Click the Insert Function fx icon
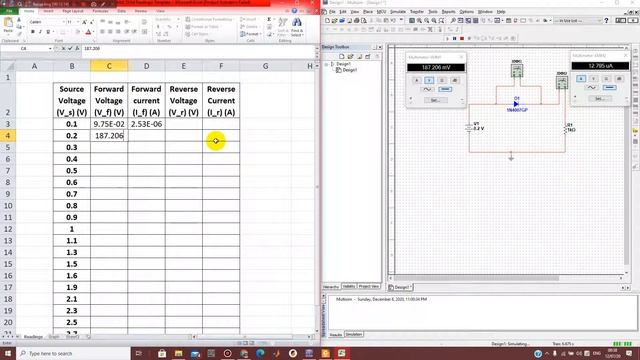Viewport: 640px width, 360px height. (77, 49)
